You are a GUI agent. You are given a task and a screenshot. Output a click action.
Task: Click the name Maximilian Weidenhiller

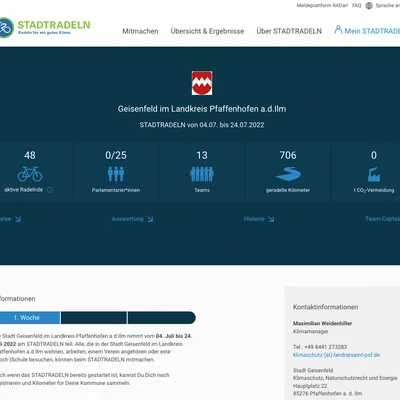[x=322, y=323]
